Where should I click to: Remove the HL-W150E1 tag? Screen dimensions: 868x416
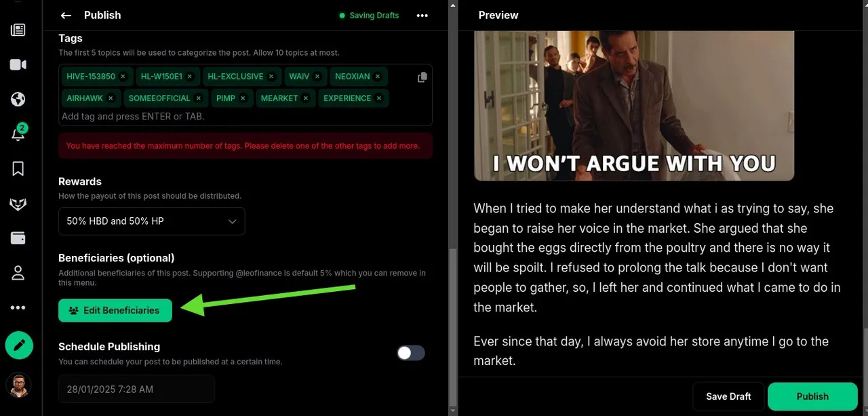point(190,77)
